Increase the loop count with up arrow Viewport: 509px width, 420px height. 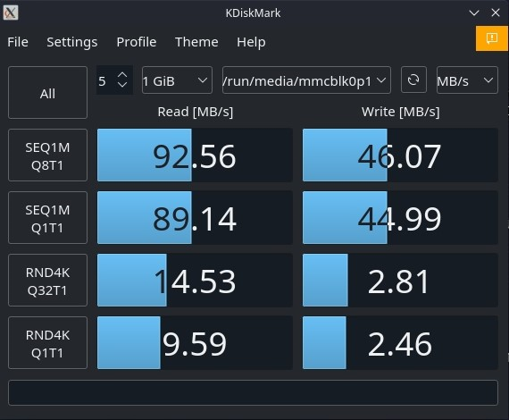click(x=122, y=75)
